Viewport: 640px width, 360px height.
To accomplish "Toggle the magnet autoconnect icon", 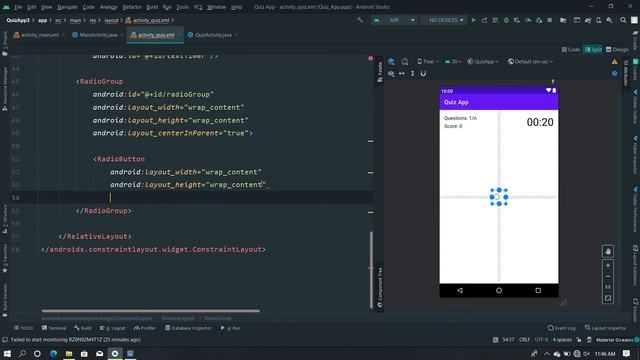I will [x=423, y=73].
